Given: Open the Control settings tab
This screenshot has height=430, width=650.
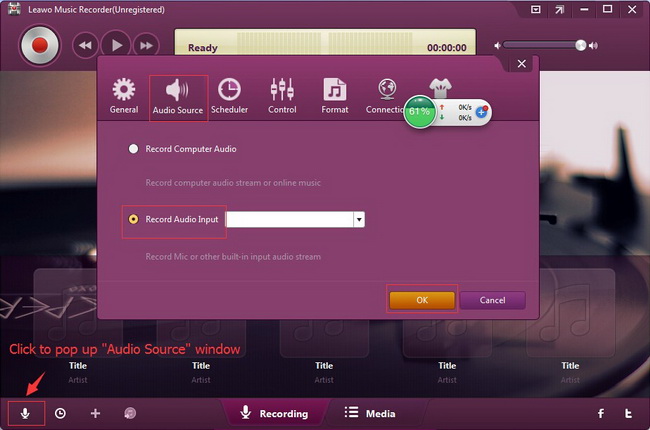Looking at the screenshot, I should pyautogui.click(x=282, y=96).
